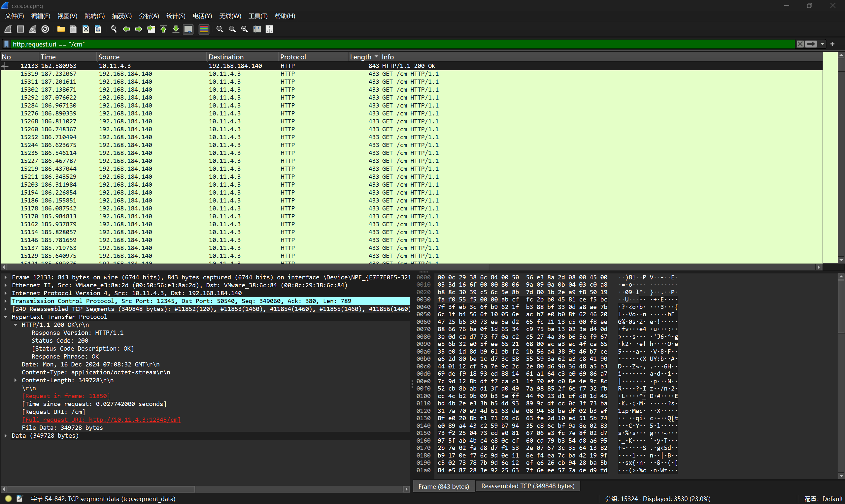Select packet 15186 in the list
The width and height of the screenshot is (845, 504).
[412, 200]
